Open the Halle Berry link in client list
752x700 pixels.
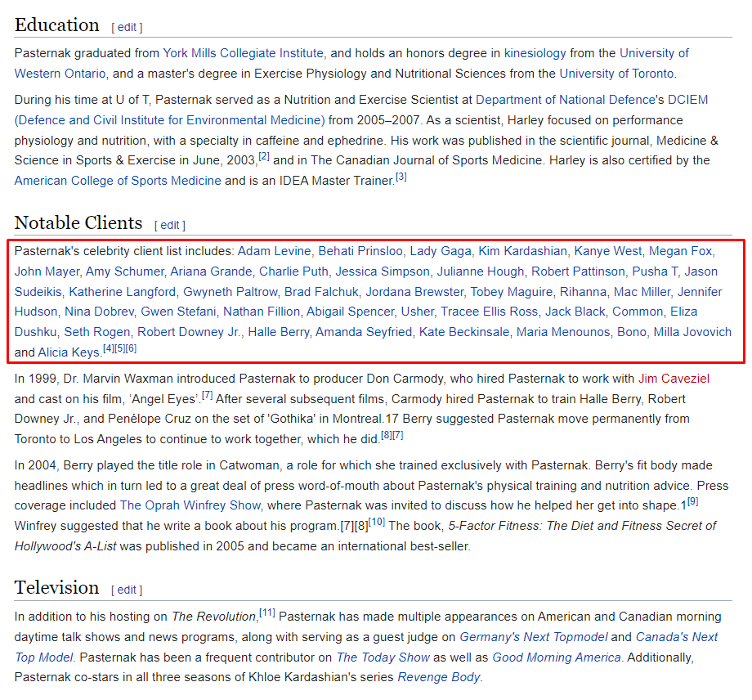tap(278, 332)
